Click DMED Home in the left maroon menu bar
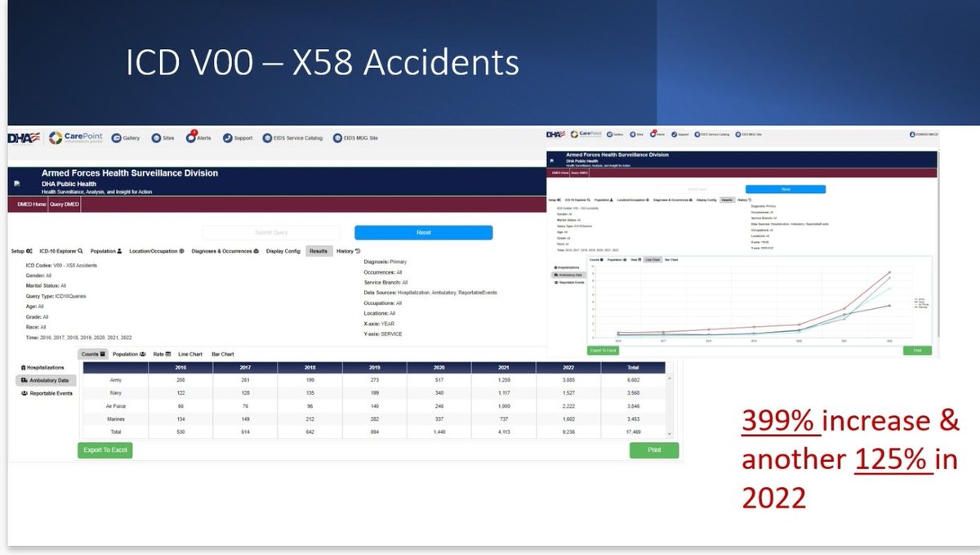 32,204
